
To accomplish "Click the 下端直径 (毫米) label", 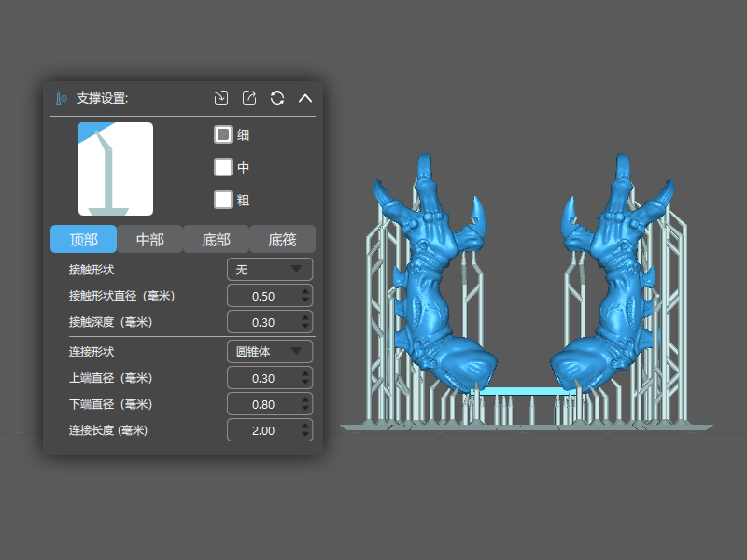I will (110, 404).
